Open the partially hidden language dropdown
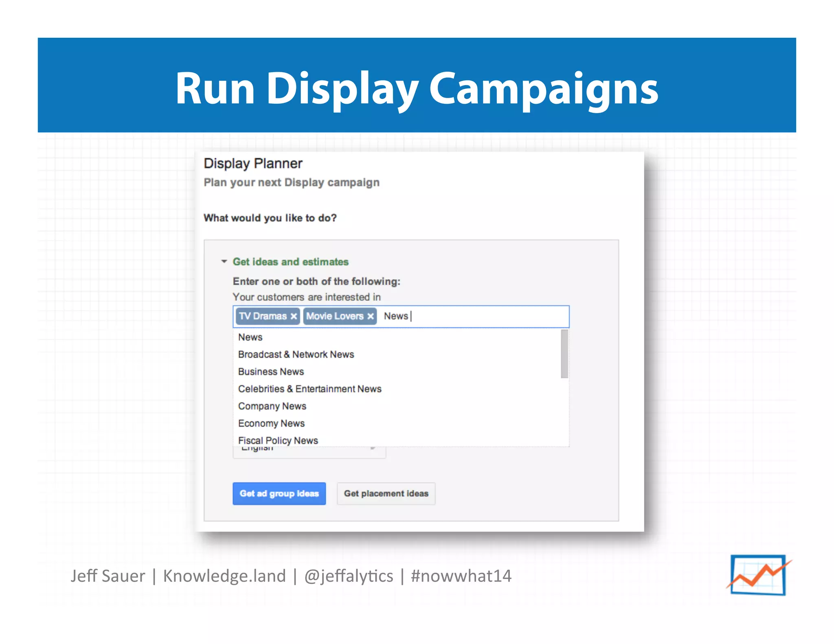 pyautogui.click(x=309, y=452)
